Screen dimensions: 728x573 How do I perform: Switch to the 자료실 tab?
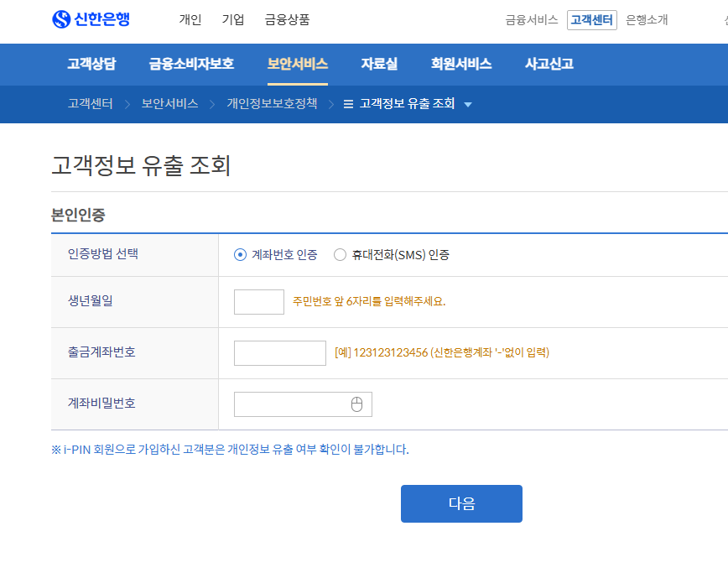pyautogui.click(x=379, y=64)
